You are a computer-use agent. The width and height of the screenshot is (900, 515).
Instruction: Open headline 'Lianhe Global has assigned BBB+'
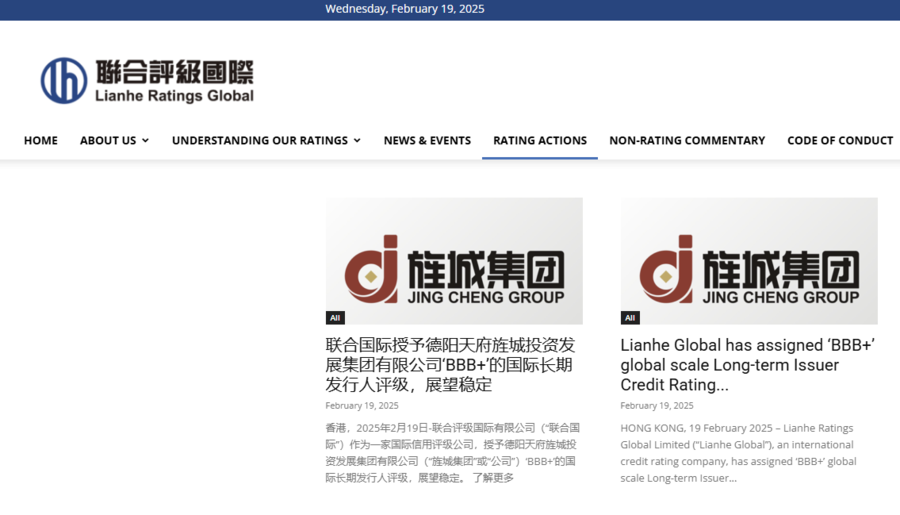click(747, 365)
